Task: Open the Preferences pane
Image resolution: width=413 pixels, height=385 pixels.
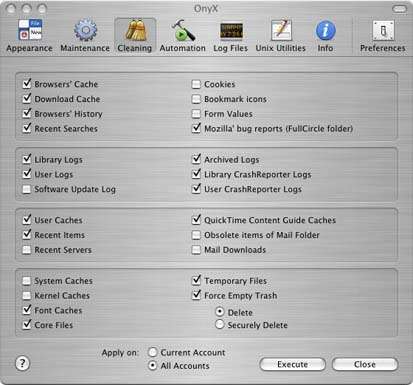Action: click(x=383, y=36)
